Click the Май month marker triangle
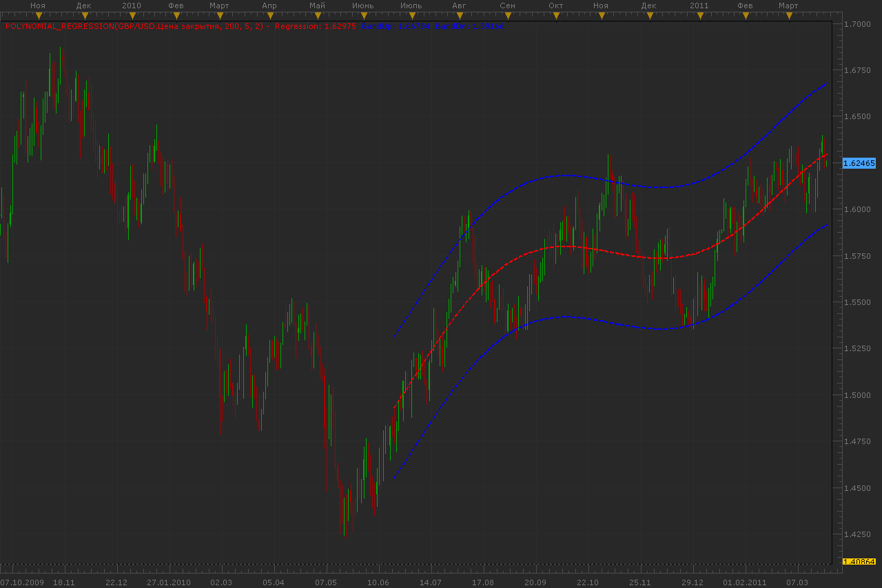The height and width of the screenshot is (588, 882). 318,14
